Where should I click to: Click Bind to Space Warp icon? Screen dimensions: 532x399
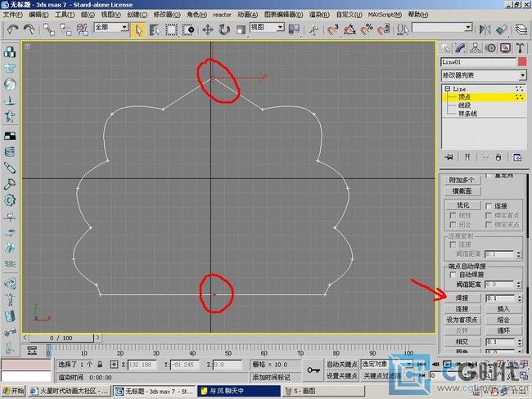82,29
